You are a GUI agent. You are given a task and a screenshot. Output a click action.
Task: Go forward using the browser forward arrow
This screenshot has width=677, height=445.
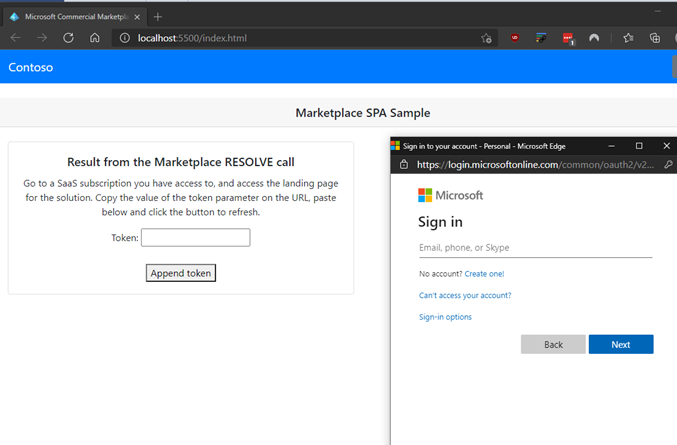click(x=42, y=38)
